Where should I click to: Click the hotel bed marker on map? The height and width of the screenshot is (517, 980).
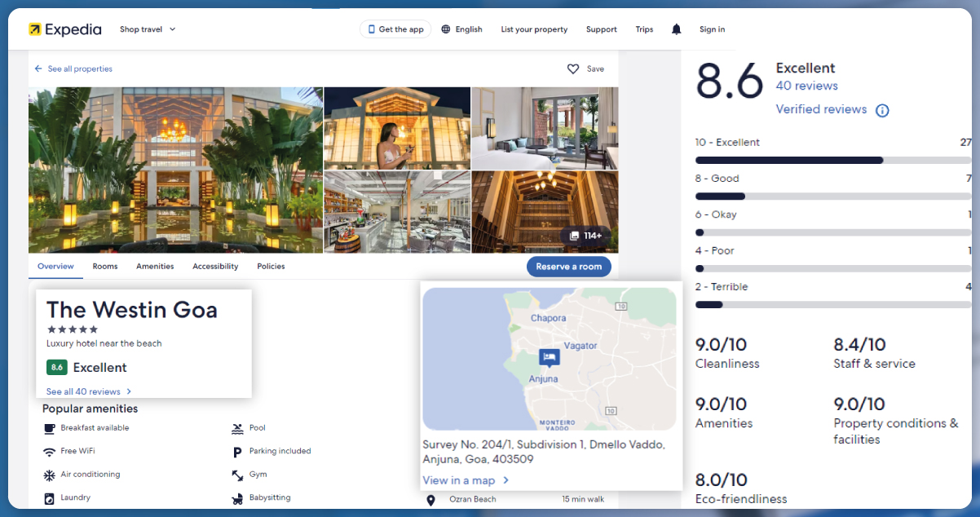(x=549, y=358)
